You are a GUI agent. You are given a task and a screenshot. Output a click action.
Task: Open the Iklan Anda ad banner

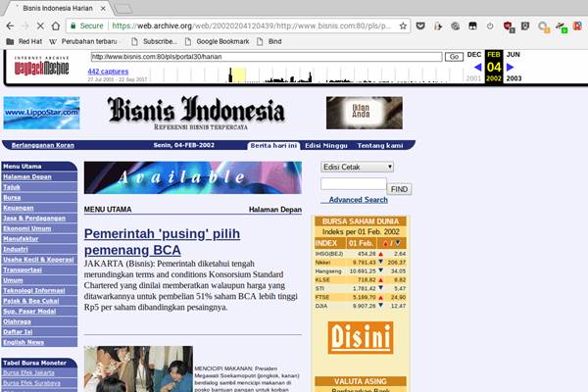[365, 113]
